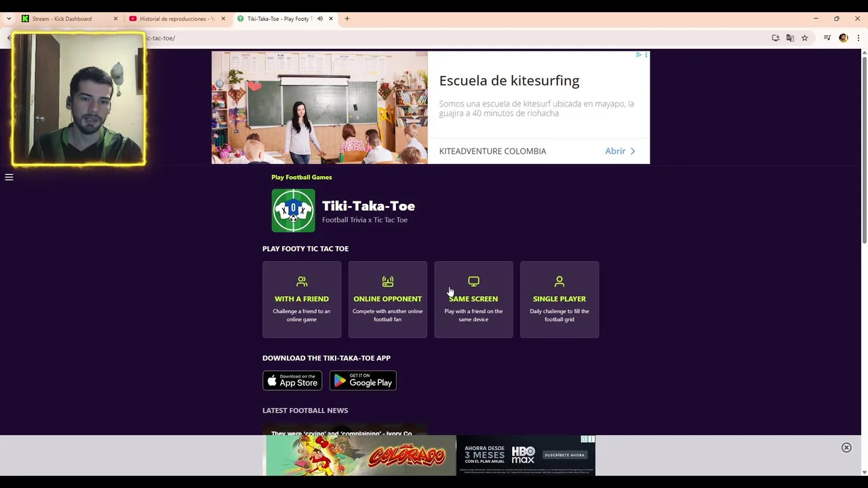
Task: Close the Historial de reproducciones tab
Action: pos(223,19)
